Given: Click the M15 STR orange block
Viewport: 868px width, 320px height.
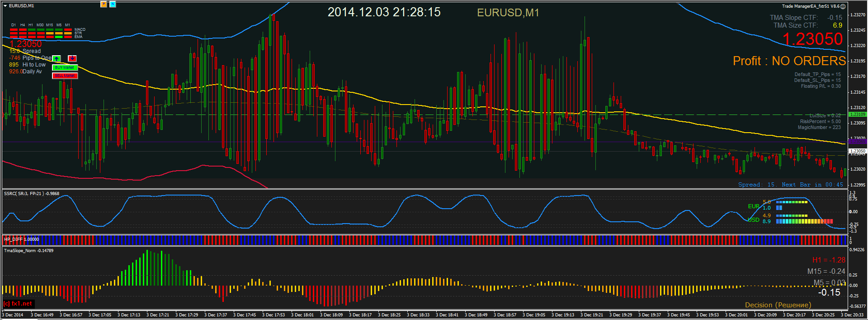Looking at the screenshot, I should point(50,33).
